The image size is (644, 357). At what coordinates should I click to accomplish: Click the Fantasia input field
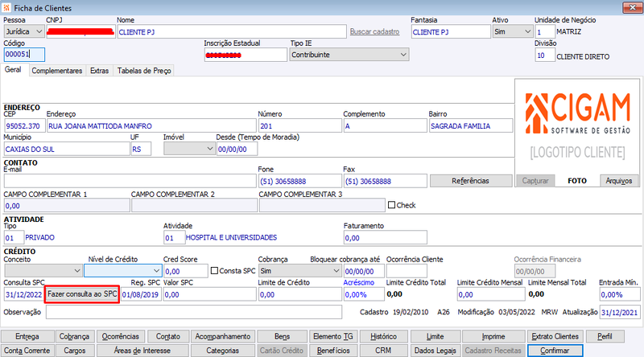(451, 32)
